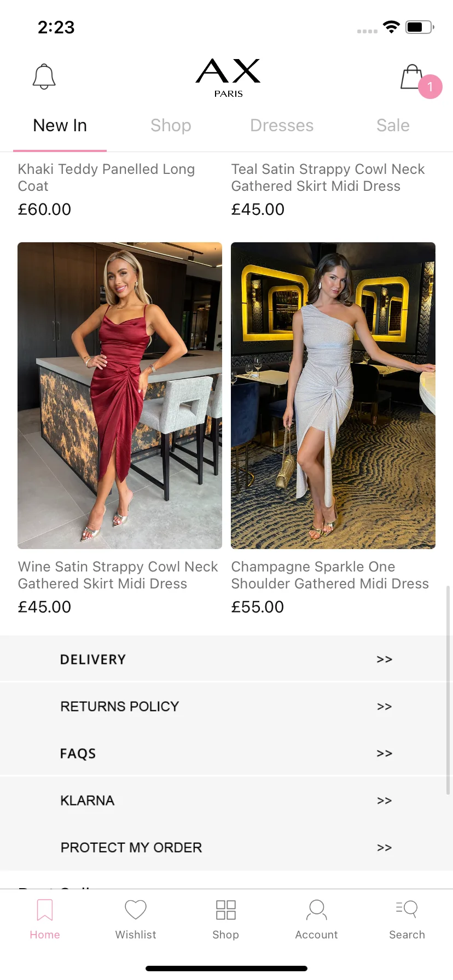Open the shopping bag icon
This screenshot has width=453, height=980.
[x=413, y=78]
